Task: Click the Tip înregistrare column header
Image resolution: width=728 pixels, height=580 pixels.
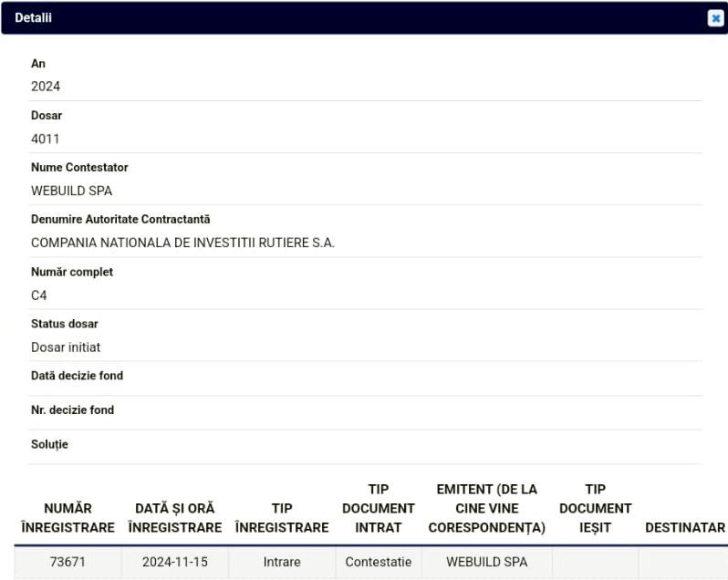Action: coord(282,517)
